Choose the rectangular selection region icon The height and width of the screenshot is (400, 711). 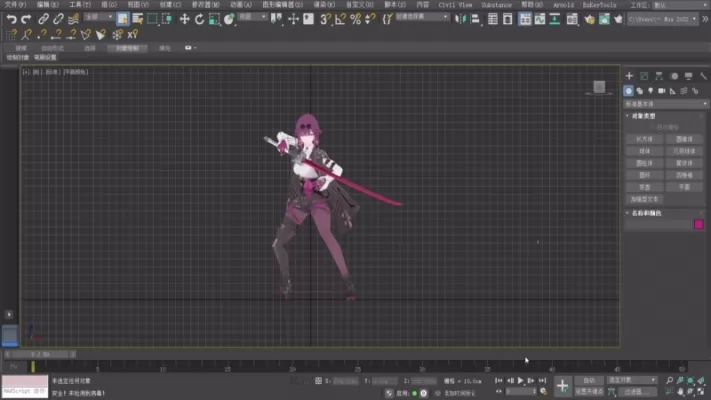click(152, 19)
